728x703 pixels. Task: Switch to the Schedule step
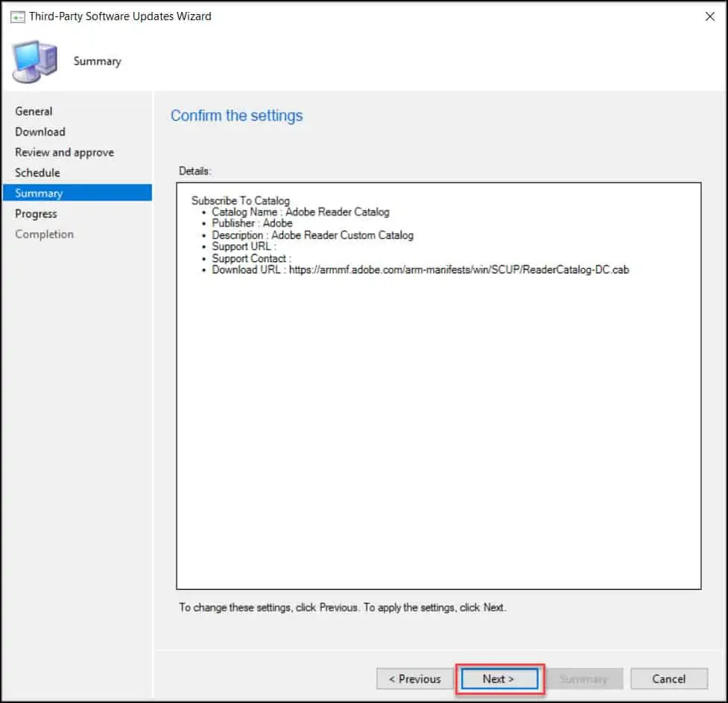pos(37,173)
